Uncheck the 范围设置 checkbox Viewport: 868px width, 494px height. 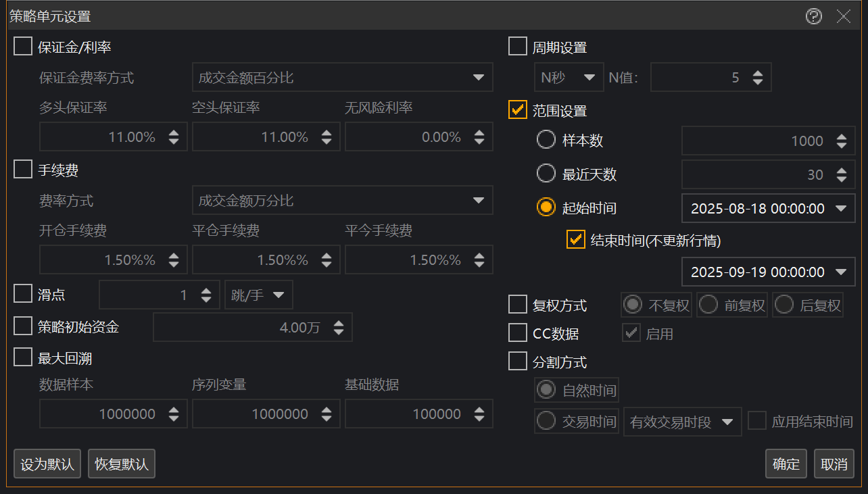pyautogui.click(x=518, y=110)
